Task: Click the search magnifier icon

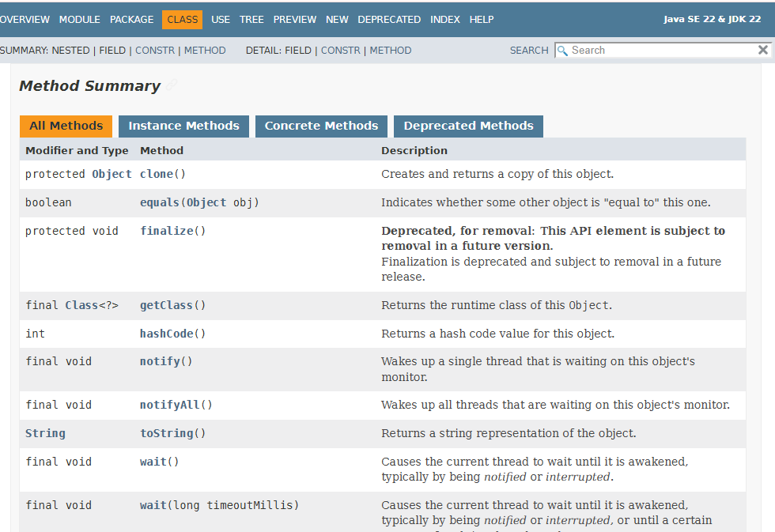Action: (562, 51)
